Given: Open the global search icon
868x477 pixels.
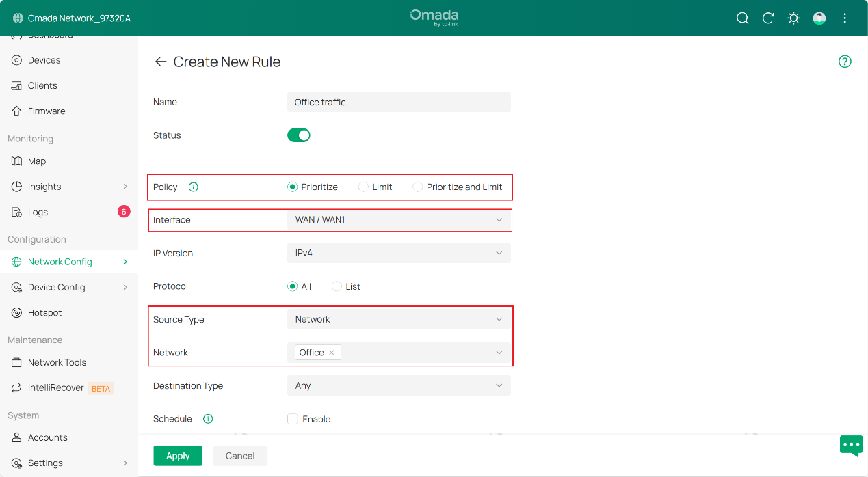Looking at the screenshot, I should click(x=742, y=18).
